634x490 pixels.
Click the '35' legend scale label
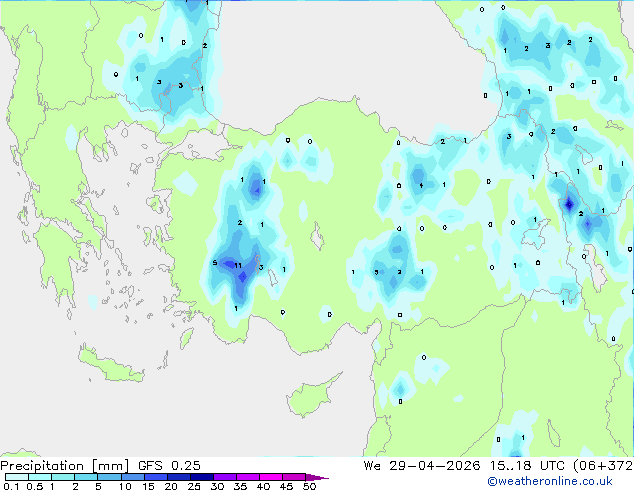(x=240, y=486)
